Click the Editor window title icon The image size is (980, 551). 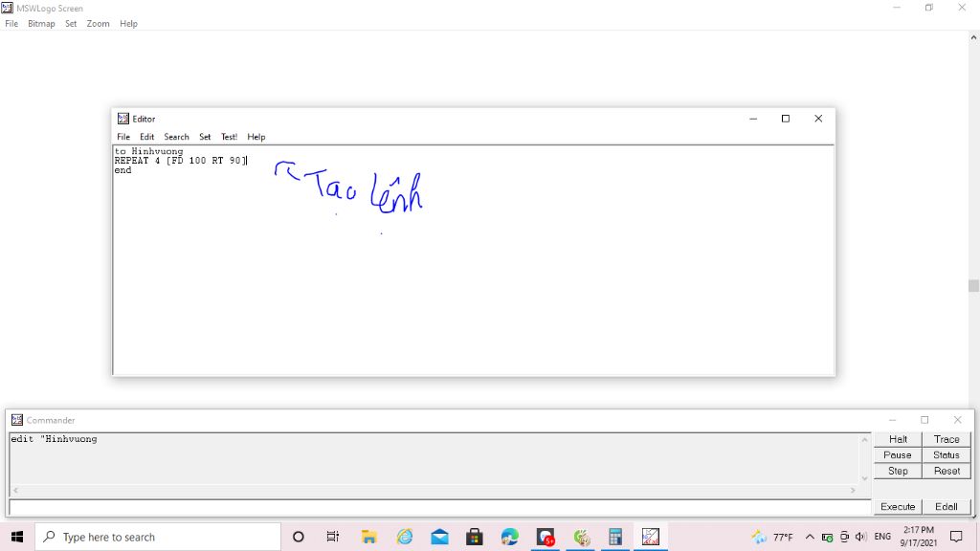tap(123, 119)
